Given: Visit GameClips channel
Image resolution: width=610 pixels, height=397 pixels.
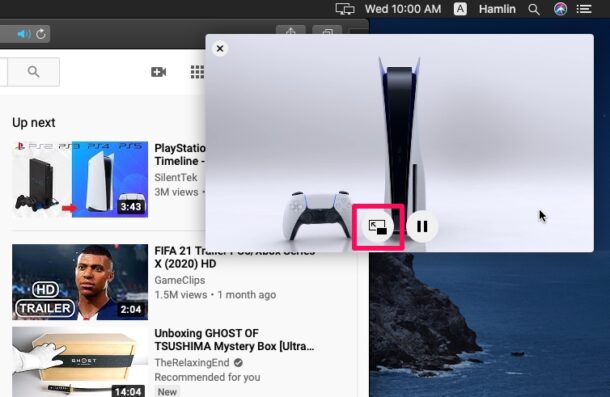Looking at the screenshot, I should tap(180, 280).
